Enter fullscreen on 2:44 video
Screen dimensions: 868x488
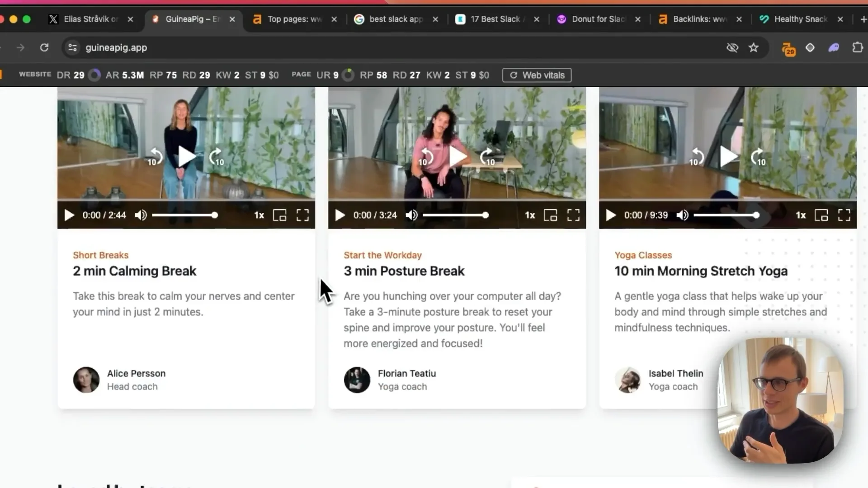click(x=302, y=215)
